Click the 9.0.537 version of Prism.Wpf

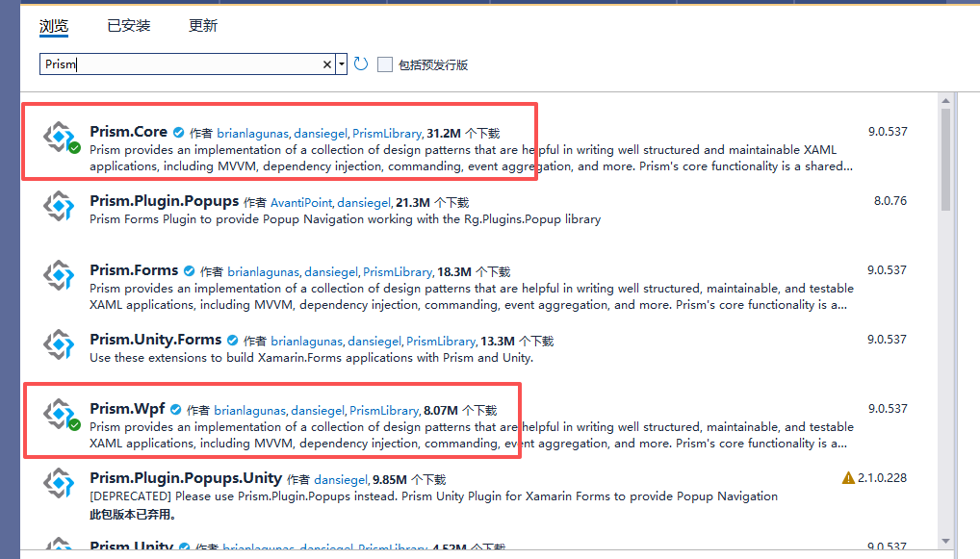pyautogui.click(x=888, y=409)
